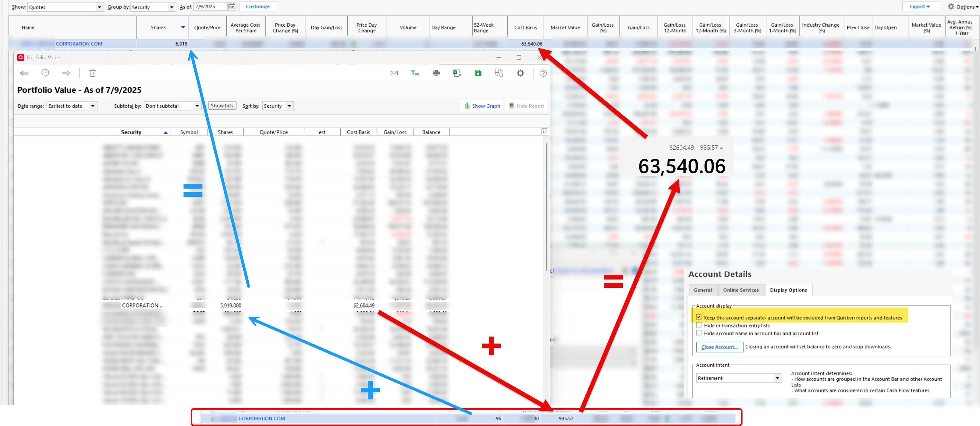Viewport: 980px width, 426px height.
Task: Open the Account intent Retirement dropdown
Action: coord(777,378)
